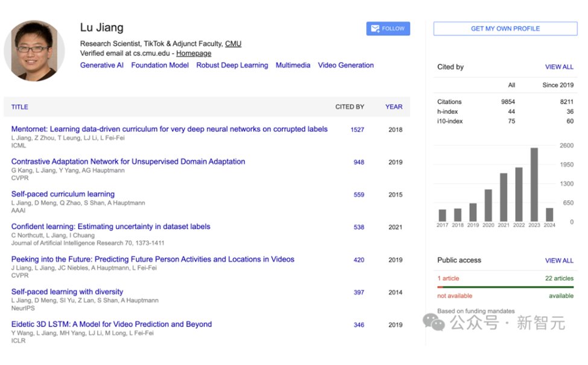The image size is (588, 365).
Task: Click the Citations row label
Action: [x=449, y=102]
